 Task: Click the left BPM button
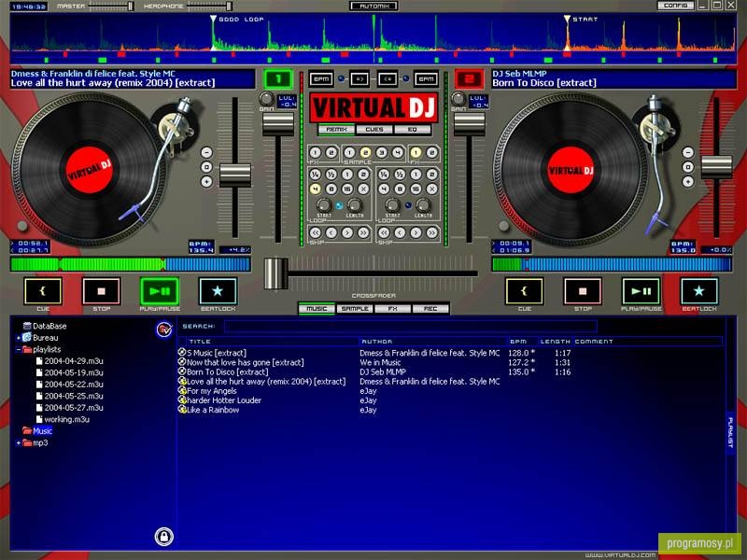click(x=321, y=79)
